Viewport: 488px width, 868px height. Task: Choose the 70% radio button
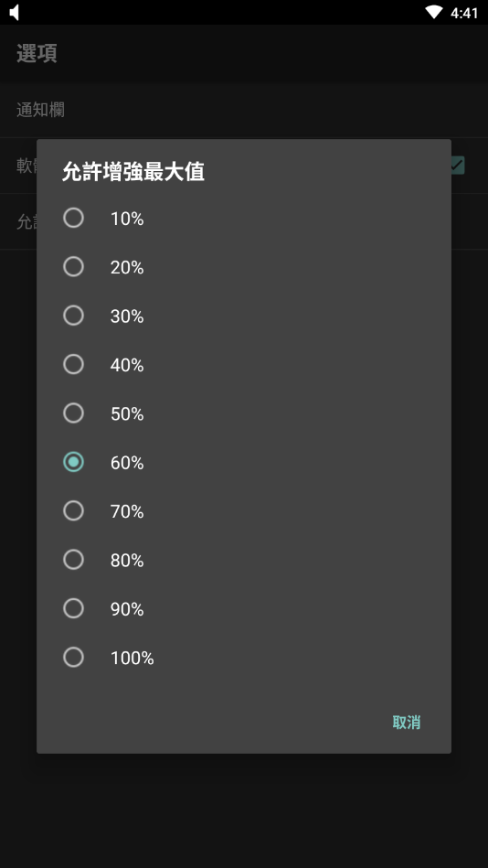click(74, 510)
